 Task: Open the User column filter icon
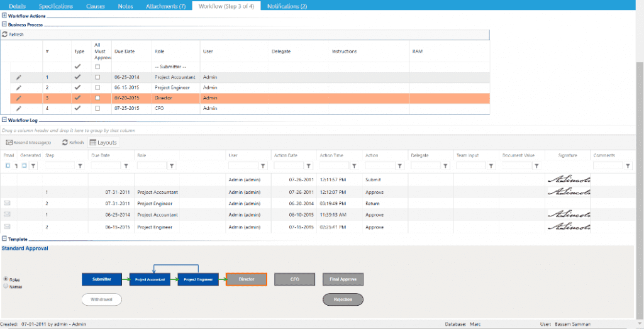264,166
